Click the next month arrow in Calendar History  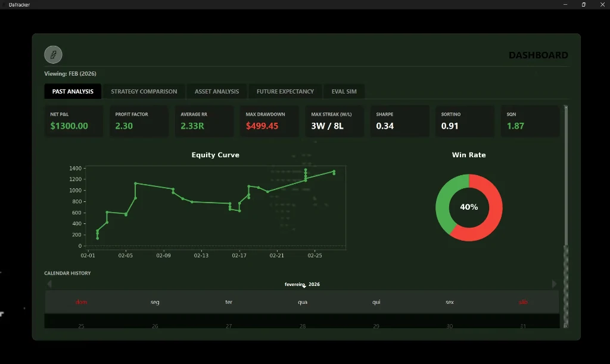click(554, 284)
